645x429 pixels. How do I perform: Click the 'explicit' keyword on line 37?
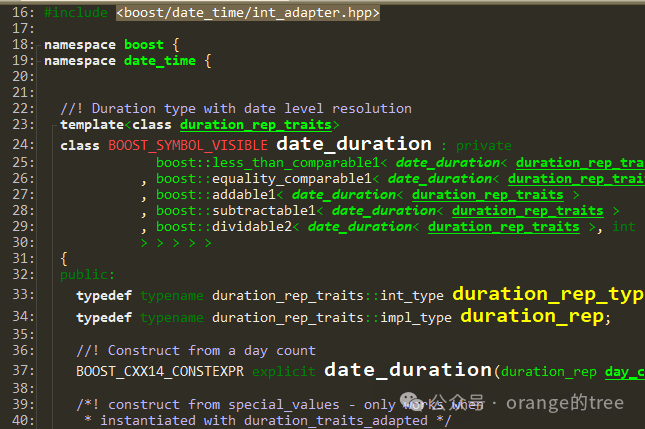click(284, 371)
